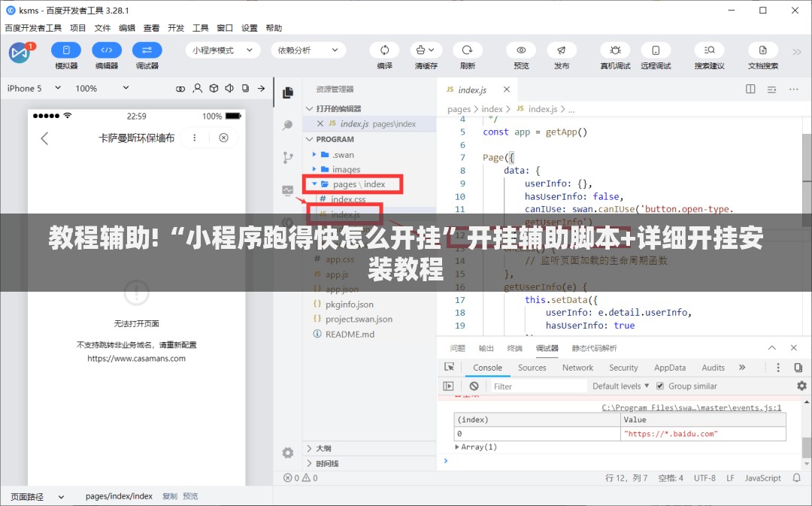Open the 依赖分析 dropdown

pyautogui.click(x=308, y=50)
